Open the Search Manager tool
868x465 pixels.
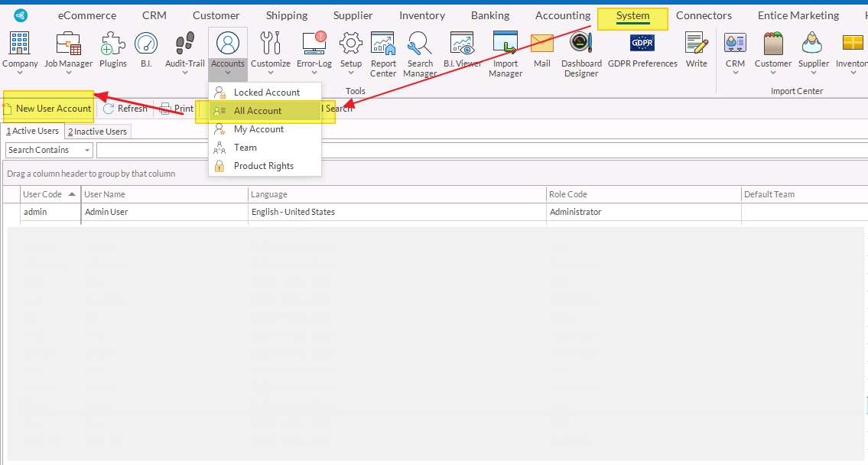coord(420,46)
